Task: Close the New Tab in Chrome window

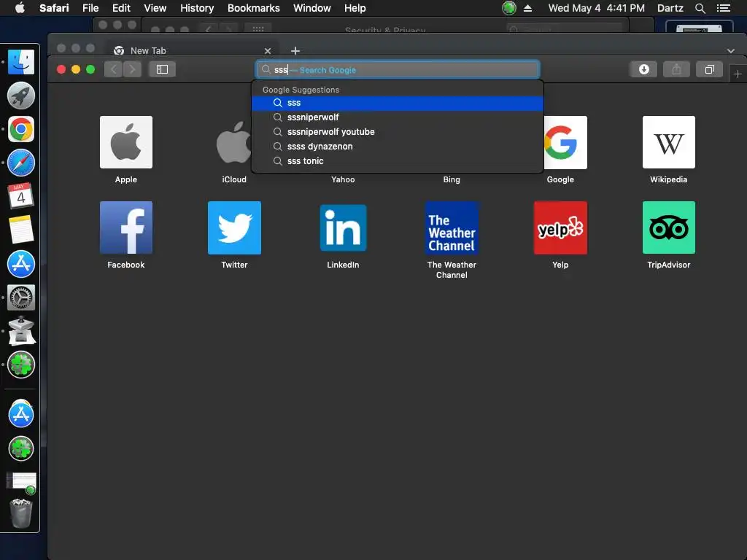Action: point(268,51)
